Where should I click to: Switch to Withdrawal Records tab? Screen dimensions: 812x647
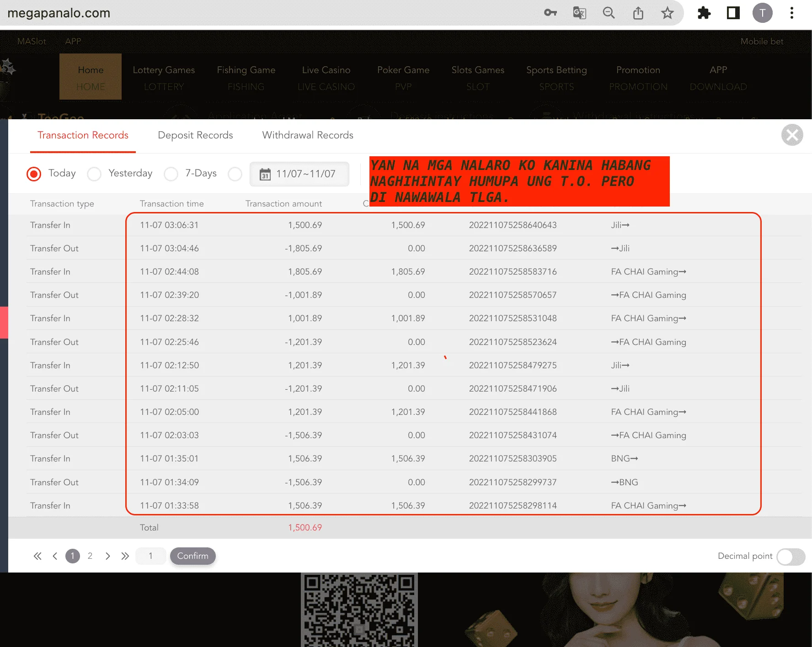[x=308, y=135]
